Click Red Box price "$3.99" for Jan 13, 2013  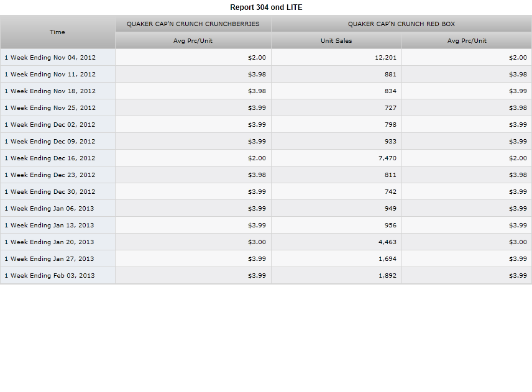pyautogui.click(x=518, y=225)
